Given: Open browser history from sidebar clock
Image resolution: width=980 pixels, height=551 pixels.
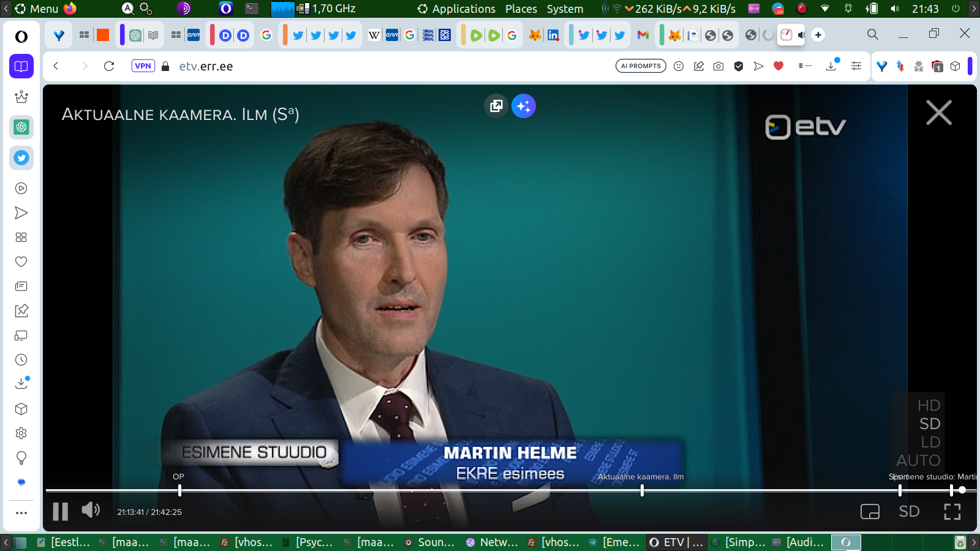Looking at the screenshot, I should [21, 360].
